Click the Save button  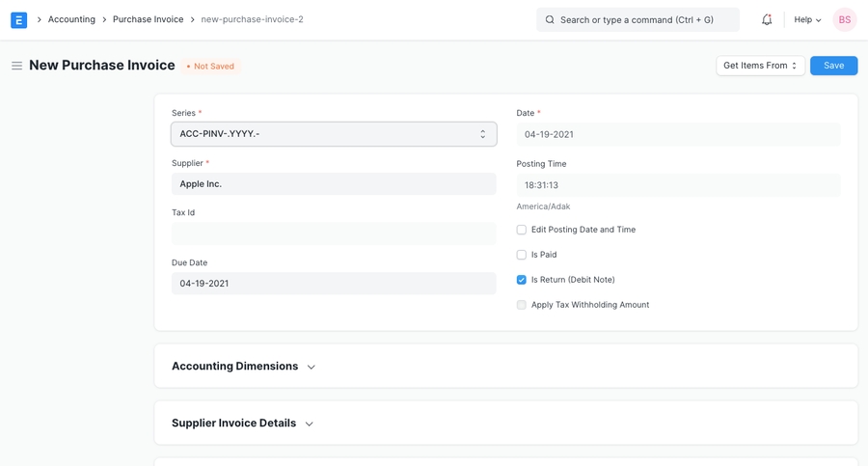click(833, 66)
